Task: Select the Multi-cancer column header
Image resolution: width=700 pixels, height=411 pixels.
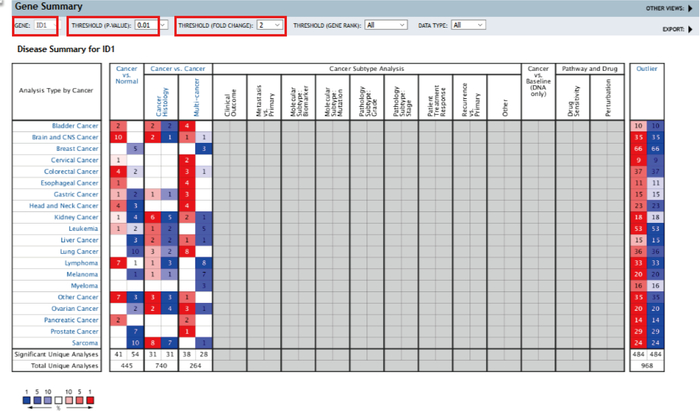Action: pyautogui.click(x=196, y=97)
